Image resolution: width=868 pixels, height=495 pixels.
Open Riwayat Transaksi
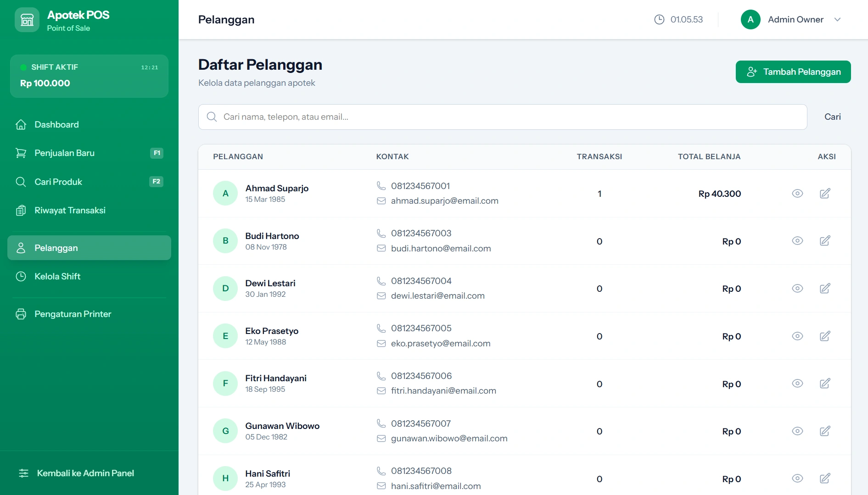[89, 211]
